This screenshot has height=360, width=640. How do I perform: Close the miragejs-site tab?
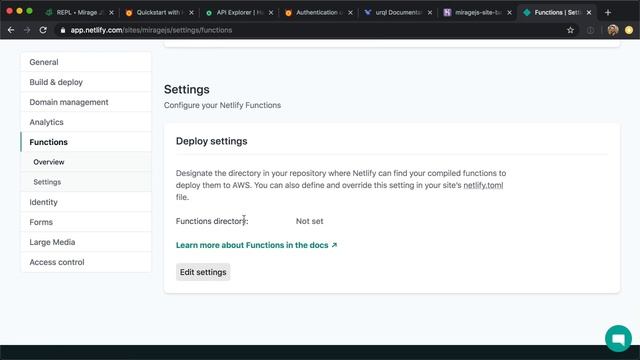pyautogui.click(x=509, y=13)
